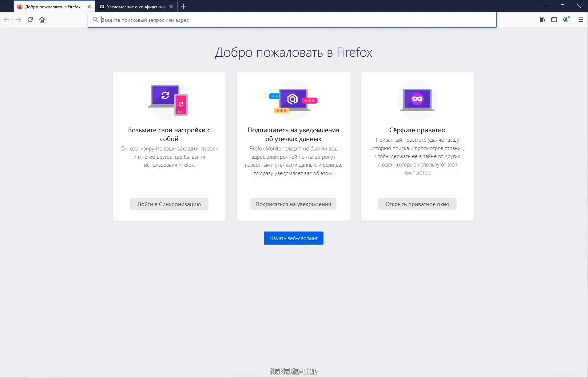Click the search magnifier in the address bar

95,20
